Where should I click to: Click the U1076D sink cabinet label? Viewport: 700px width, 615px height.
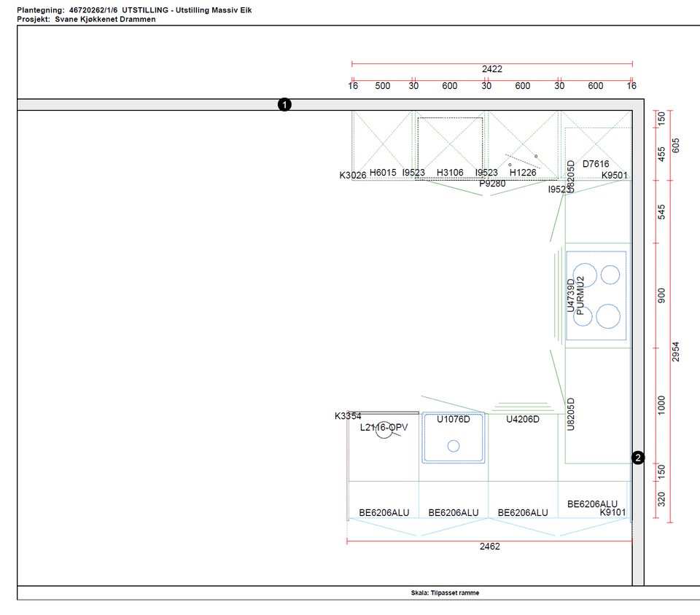[x=453, y=419]
